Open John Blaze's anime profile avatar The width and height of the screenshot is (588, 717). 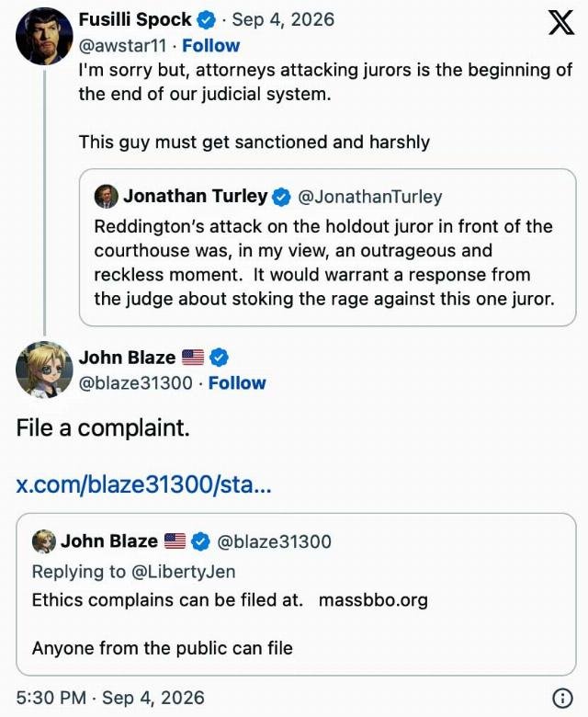click(x=44, y=370)
